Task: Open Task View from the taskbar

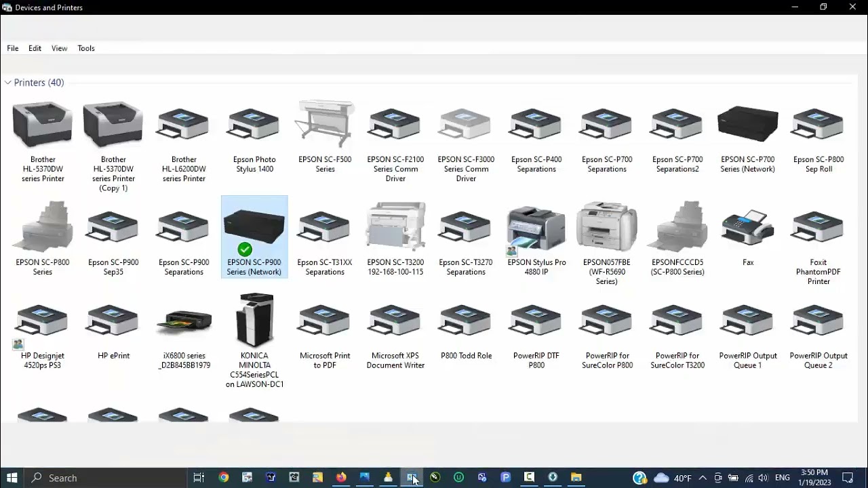Action: (199, 478)
